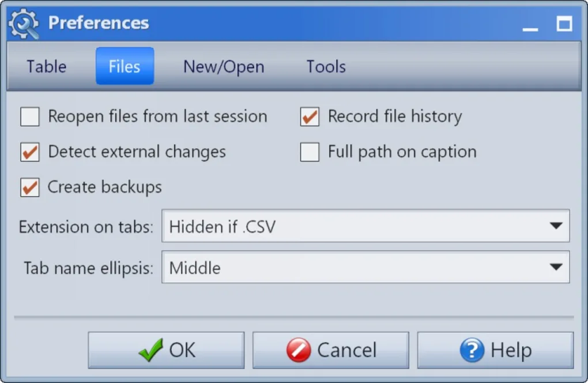This screenshot has width=588, height=383.
Task: Click the arrow beside Hidden if .CSV
Action: [x=556, y=226]
